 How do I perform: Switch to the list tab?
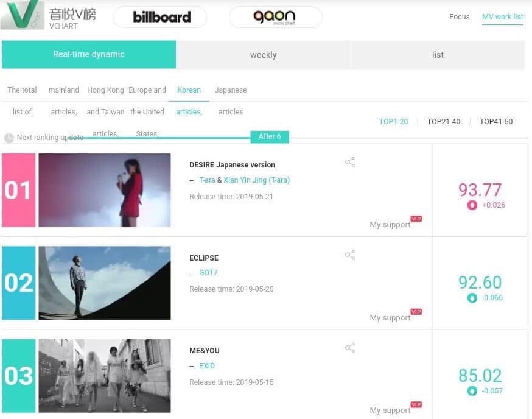[438, 55]
